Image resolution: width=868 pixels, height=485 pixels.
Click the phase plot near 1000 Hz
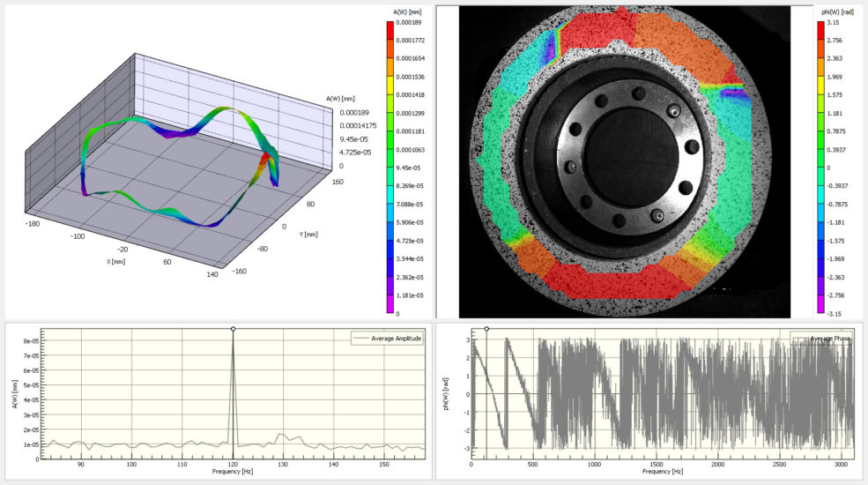coord(594,393)
